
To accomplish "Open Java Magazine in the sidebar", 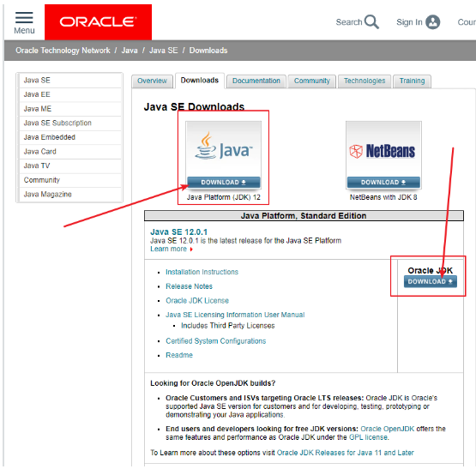I will (x=70, y=195).
